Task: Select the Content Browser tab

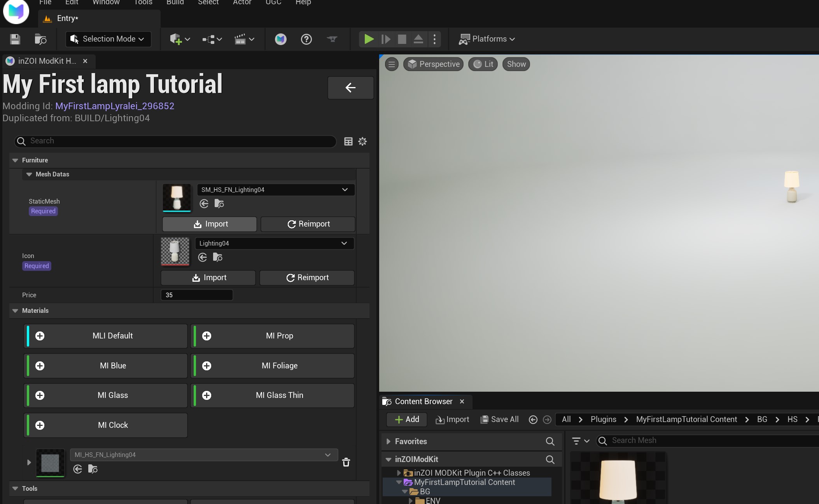Action: [423, 401]
